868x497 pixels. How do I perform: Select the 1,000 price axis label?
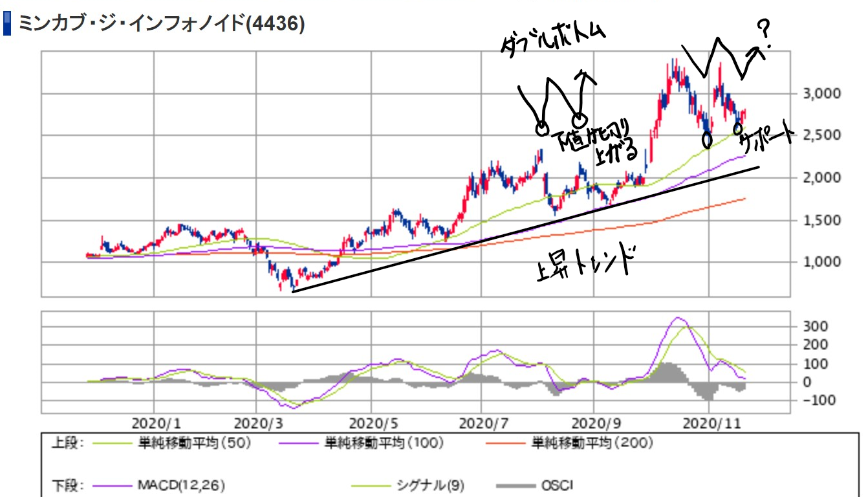pos(823,261)
